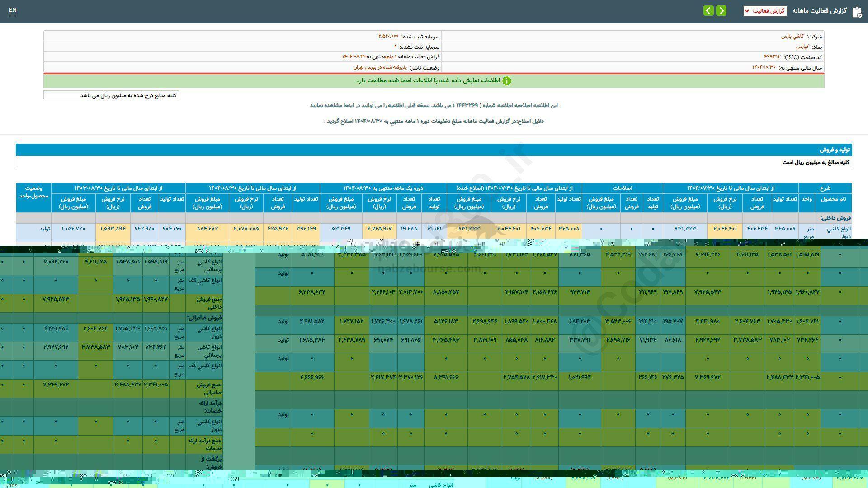
Task: Click the گزارش فعالیت ماهانه page title
Action: pos(819,11)
